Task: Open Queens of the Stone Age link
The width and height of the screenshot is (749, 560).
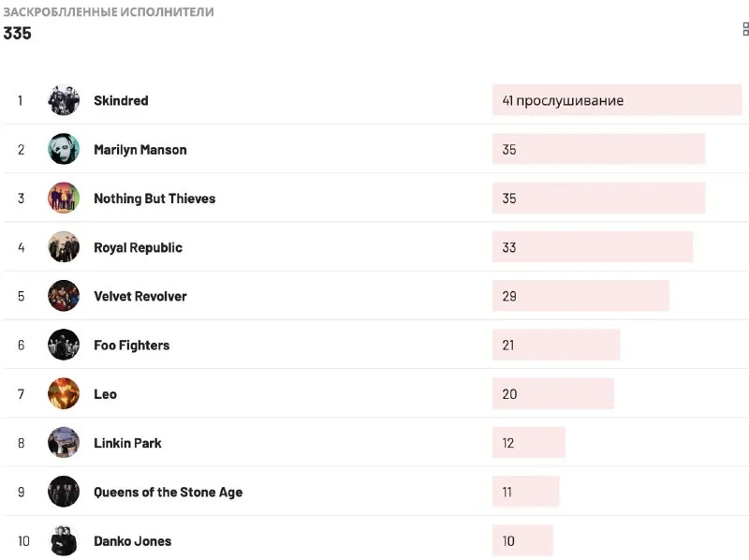Action: click(x=168, y=493)
